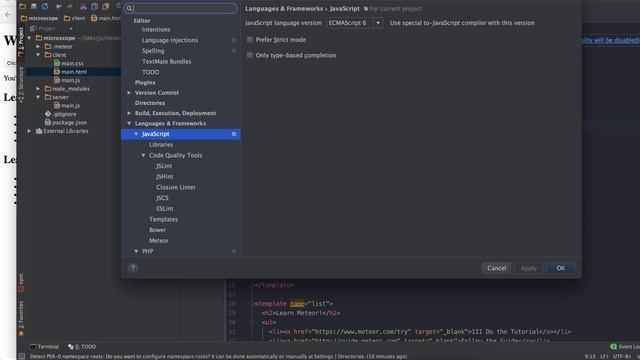Open the Terminal tool window tab
The height and width of the screenshot is (360, 640).
coord(44,347)
